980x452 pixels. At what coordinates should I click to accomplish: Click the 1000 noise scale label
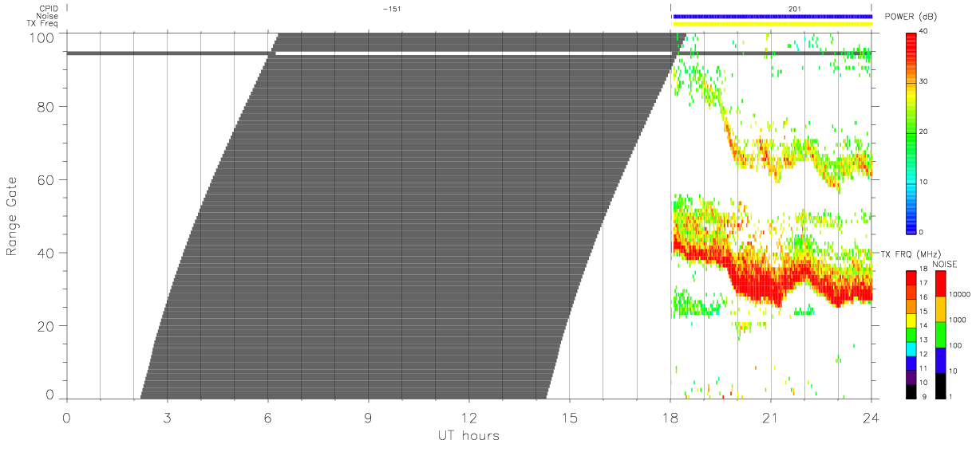click(958, 320)
